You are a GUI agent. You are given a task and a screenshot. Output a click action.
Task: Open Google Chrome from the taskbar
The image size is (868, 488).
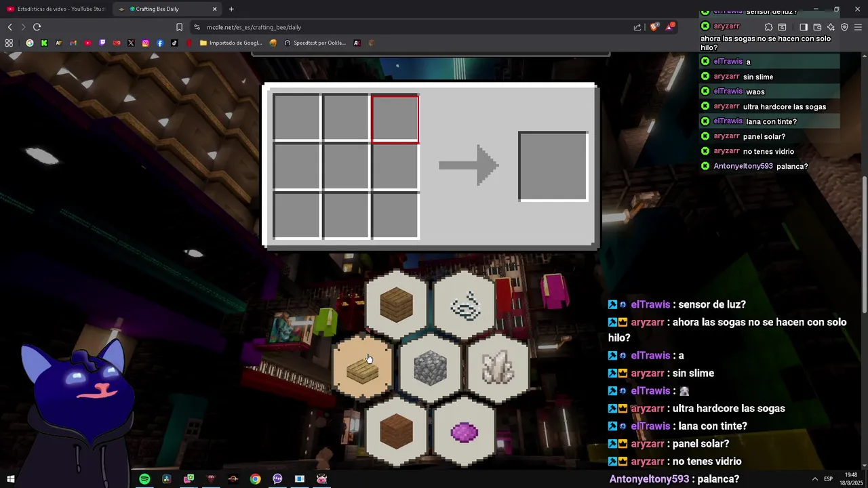[x=255, y=479]
